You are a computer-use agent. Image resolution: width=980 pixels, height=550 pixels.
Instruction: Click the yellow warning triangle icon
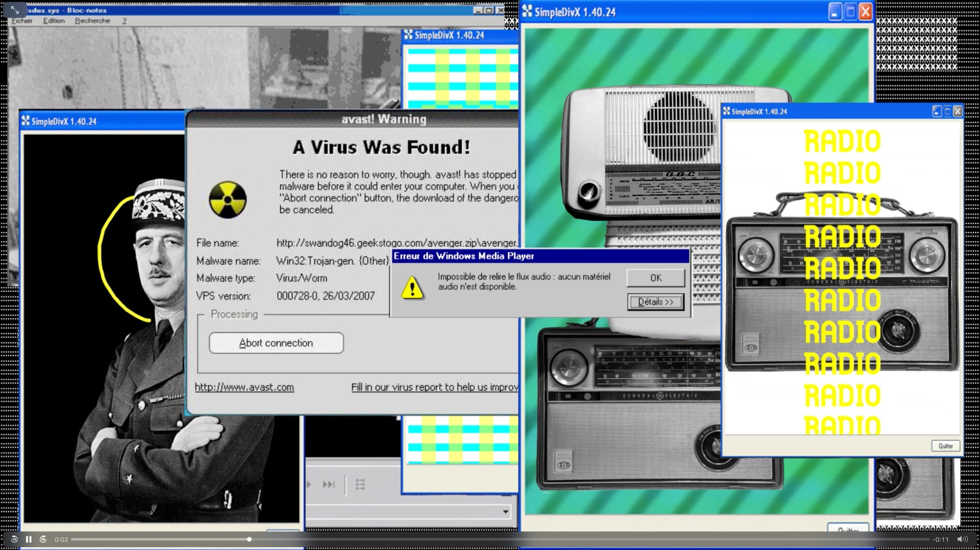click(x=412, y=288)
